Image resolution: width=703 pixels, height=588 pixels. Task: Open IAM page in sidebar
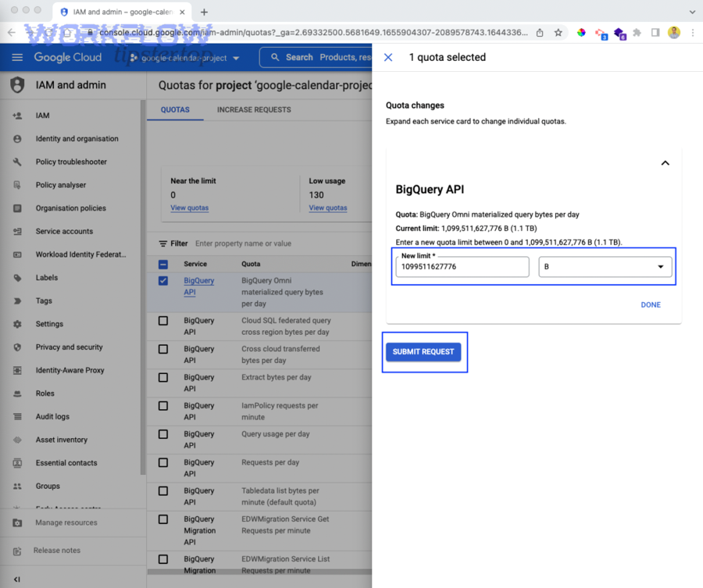tap(43, 116)
